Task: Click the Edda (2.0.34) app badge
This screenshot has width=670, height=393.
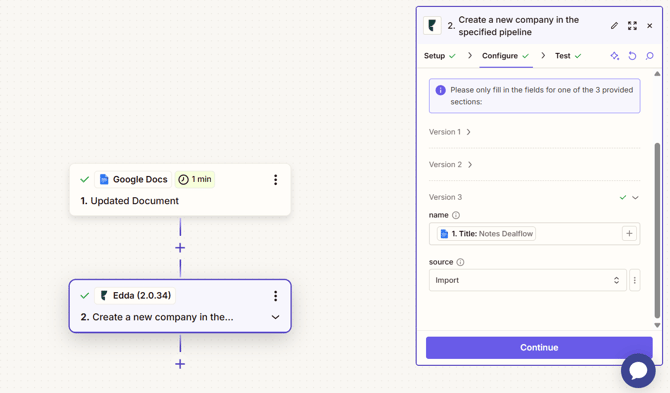Action: pos(135,296)
